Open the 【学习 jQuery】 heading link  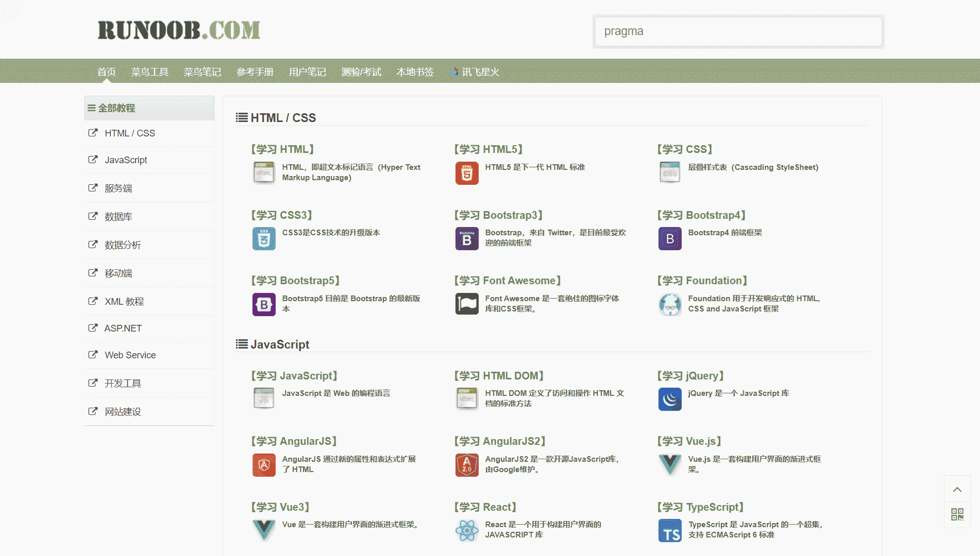point(690,376)
